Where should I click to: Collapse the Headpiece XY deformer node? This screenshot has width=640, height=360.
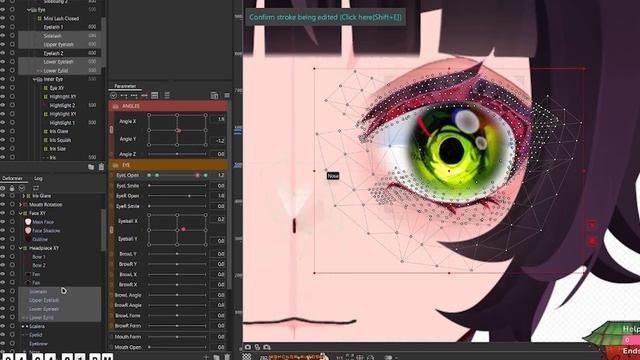tap(20, 248)
